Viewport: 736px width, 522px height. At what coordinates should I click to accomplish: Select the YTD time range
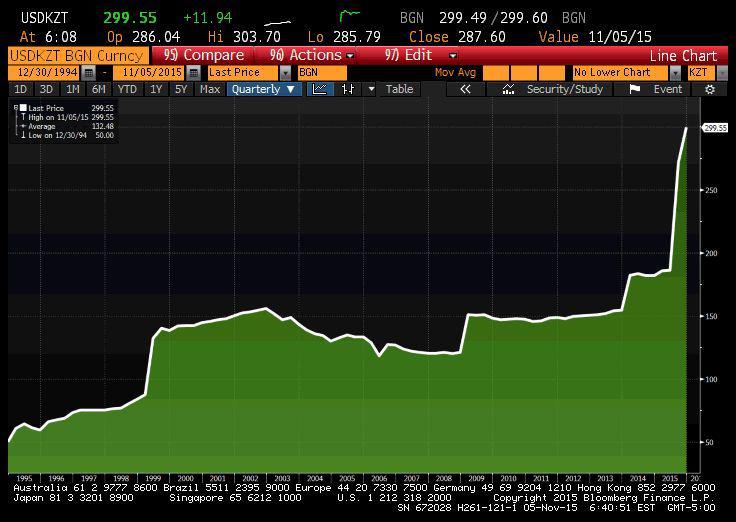[x=127, y=89]
